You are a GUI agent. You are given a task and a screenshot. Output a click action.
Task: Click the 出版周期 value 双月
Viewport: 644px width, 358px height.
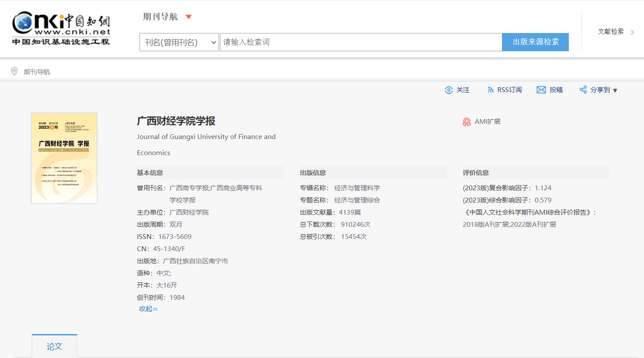coord(176,225)
